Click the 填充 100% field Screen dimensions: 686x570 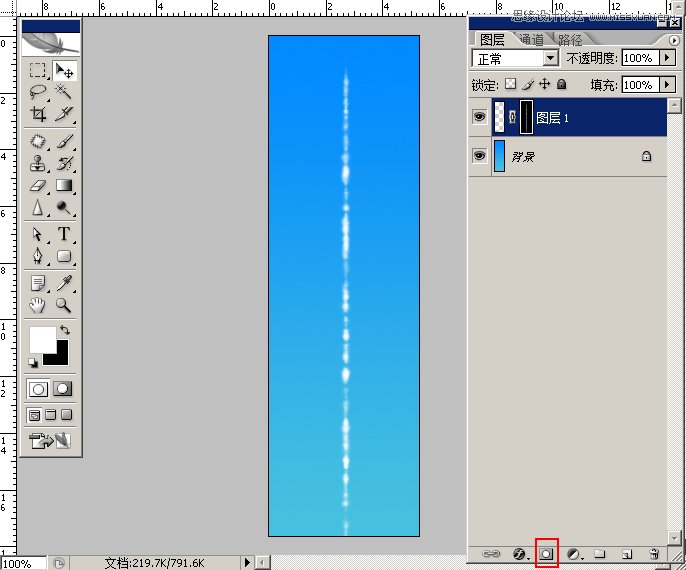(x=640, y=84)
